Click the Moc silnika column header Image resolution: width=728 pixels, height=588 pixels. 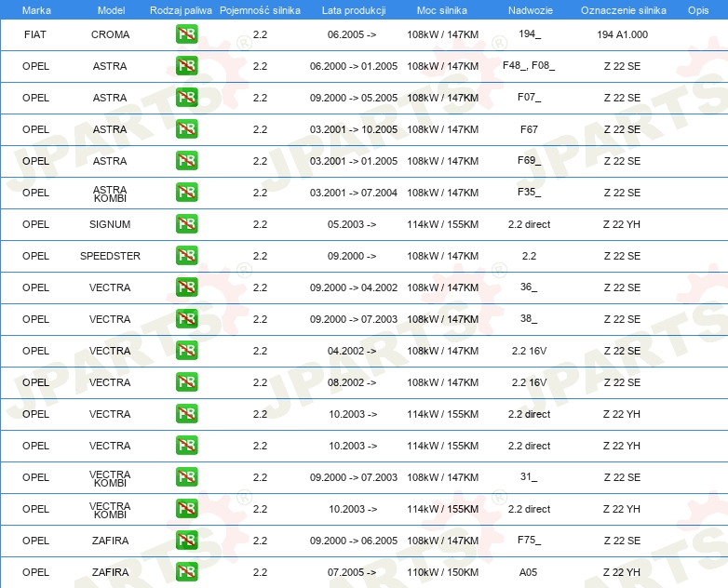point(442,10)
